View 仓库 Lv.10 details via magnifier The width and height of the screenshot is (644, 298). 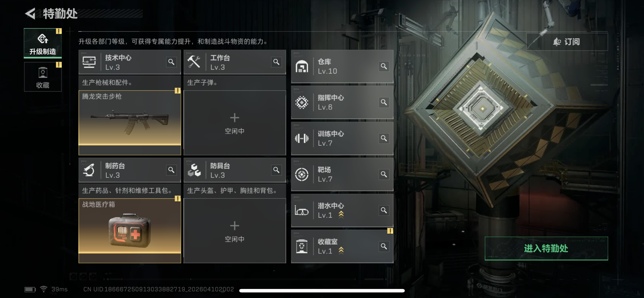[384, 66]
